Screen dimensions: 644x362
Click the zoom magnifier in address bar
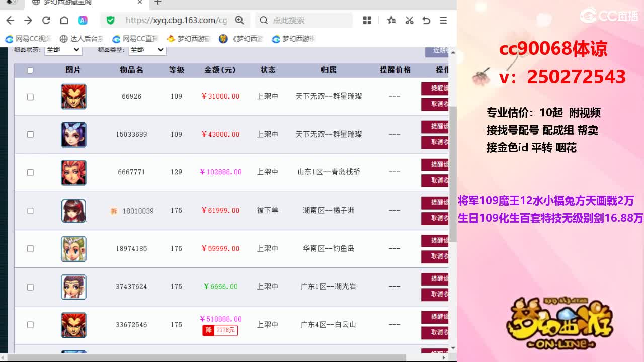point(239,20)
